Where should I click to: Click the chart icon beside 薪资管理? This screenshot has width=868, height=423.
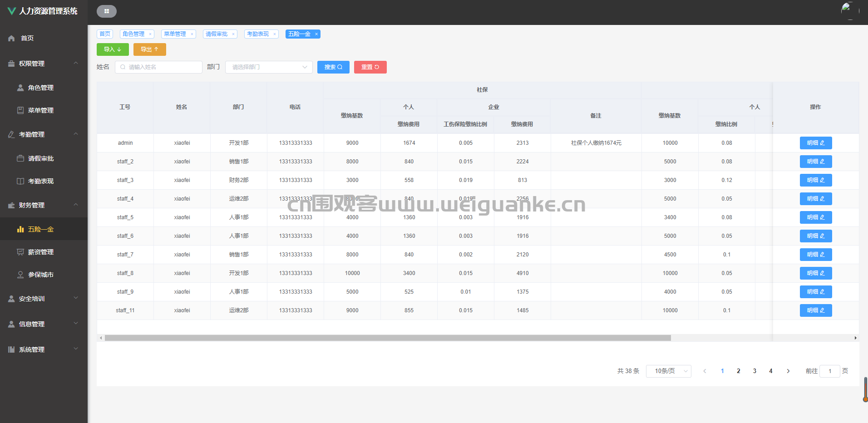[x=20, y=252]
